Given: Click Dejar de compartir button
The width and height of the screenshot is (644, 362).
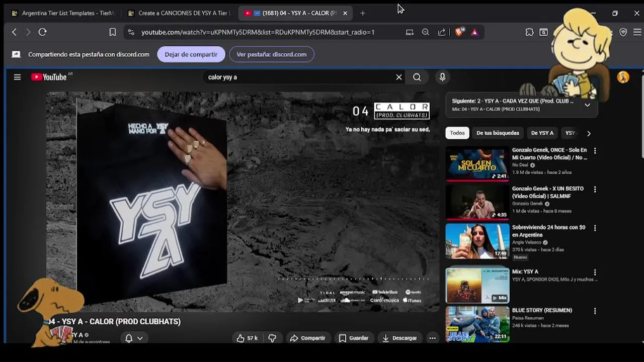Looking at the screenshot, I should [x=191, y=54].
